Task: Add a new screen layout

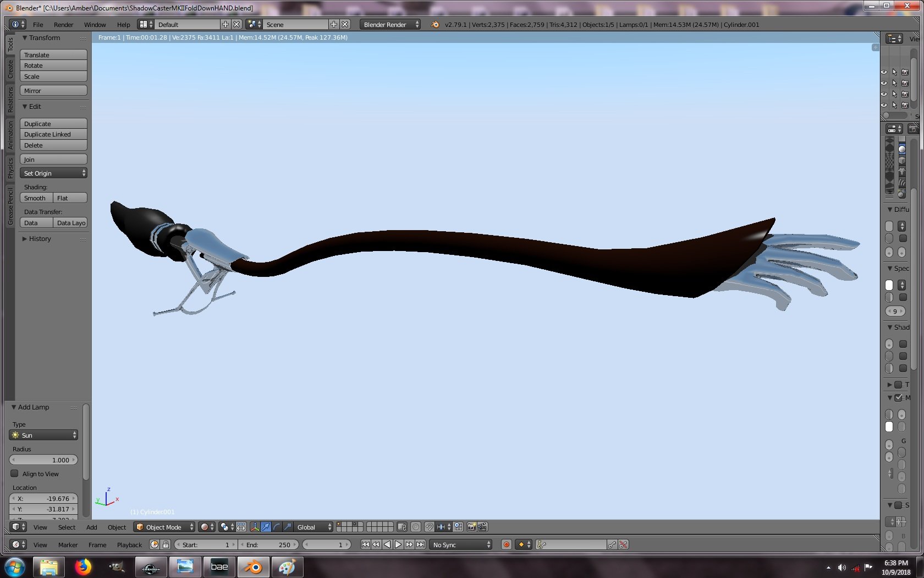Action: pos(226,24)
